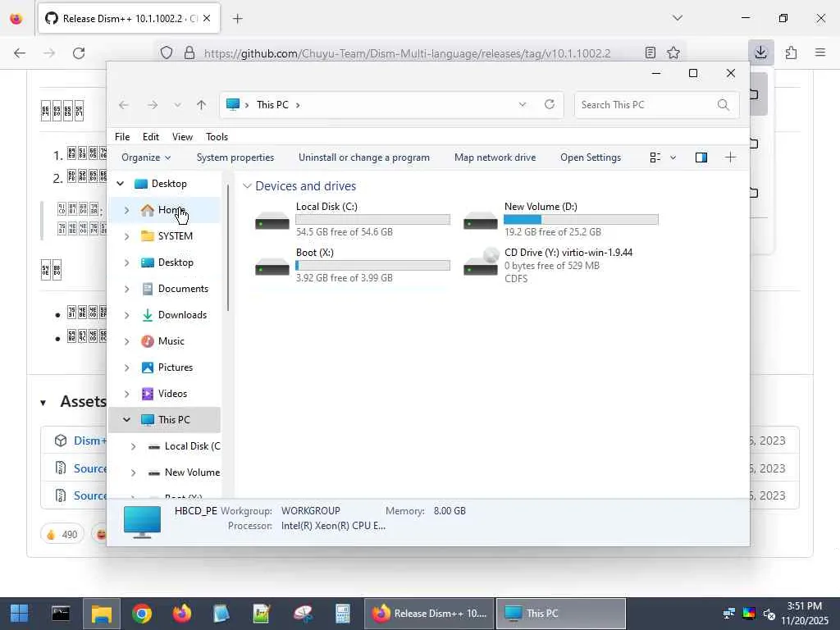840x630 pixels.
Task: Open the view layout icon in the toolbar
Action: [655, 157]
